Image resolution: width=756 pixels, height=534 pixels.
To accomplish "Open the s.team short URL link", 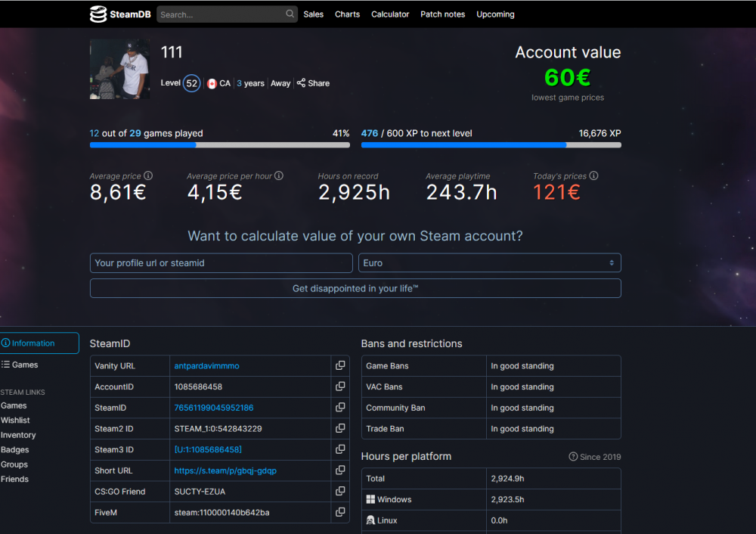I will pos(225,470).
